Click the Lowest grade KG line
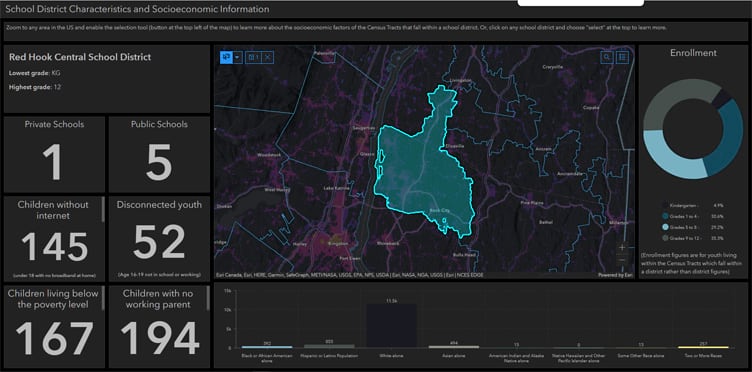The width and height of the screenshot is (752, 372). (x=35, y=73)
